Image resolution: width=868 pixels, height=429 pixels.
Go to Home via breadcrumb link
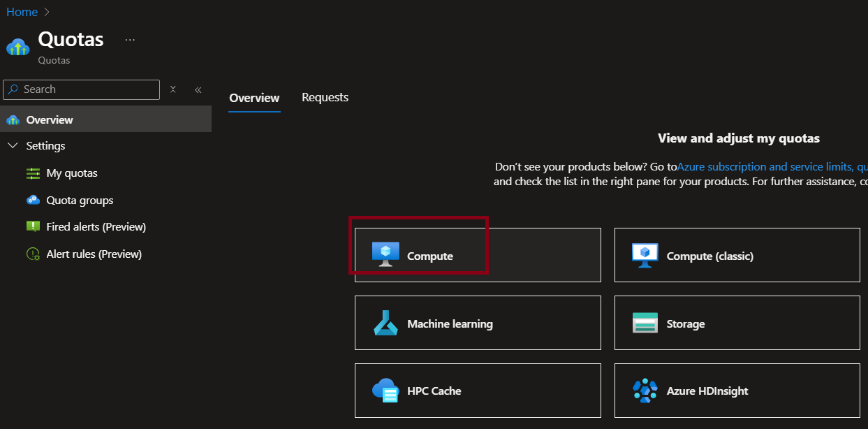[x=22, y=12]
